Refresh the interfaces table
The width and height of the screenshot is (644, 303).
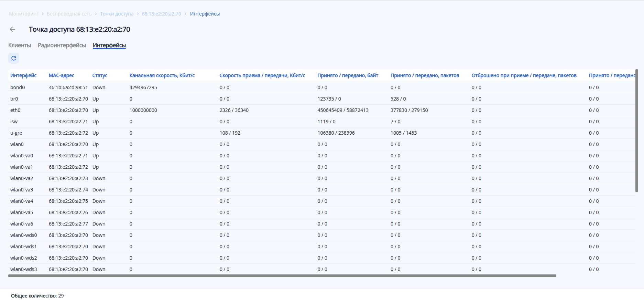[x=14, y=58]
